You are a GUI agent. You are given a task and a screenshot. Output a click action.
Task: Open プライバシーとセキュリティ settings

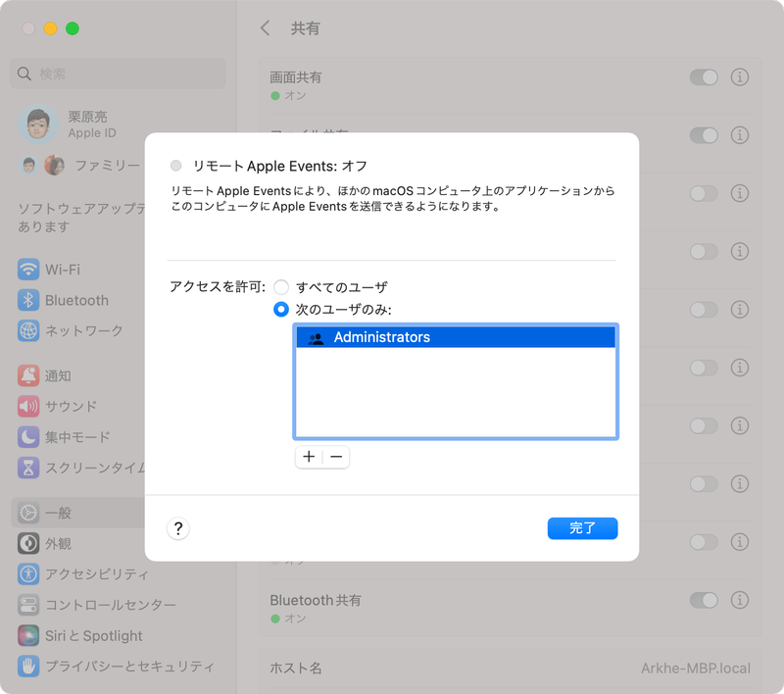coord(108,666)
